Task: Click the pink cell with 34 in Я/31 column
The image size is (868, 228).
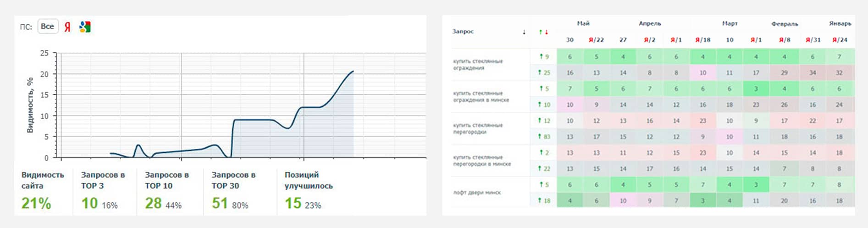Action: pos(813,72)
